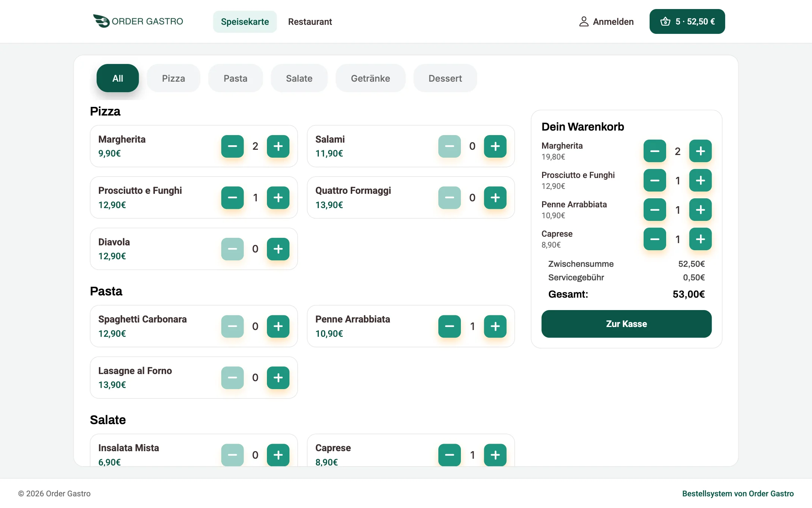Filter menu by Salate category

click(299, 78)
